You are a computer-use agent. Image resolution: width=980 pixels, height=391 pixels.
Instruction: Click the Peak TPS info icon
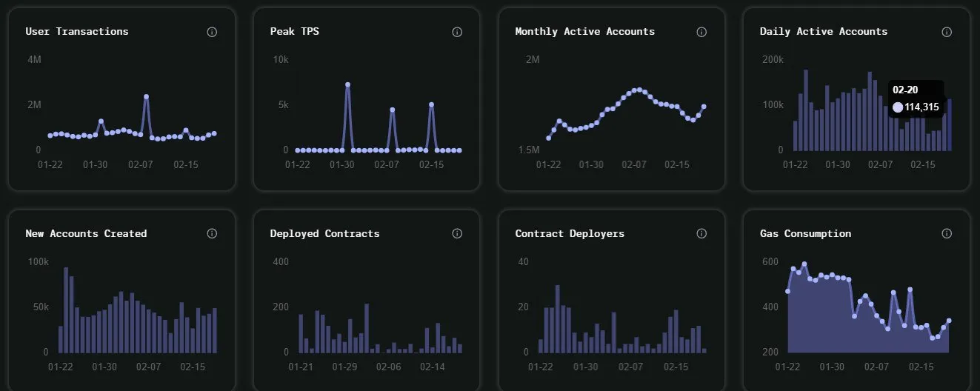click(x=457, y=32)
